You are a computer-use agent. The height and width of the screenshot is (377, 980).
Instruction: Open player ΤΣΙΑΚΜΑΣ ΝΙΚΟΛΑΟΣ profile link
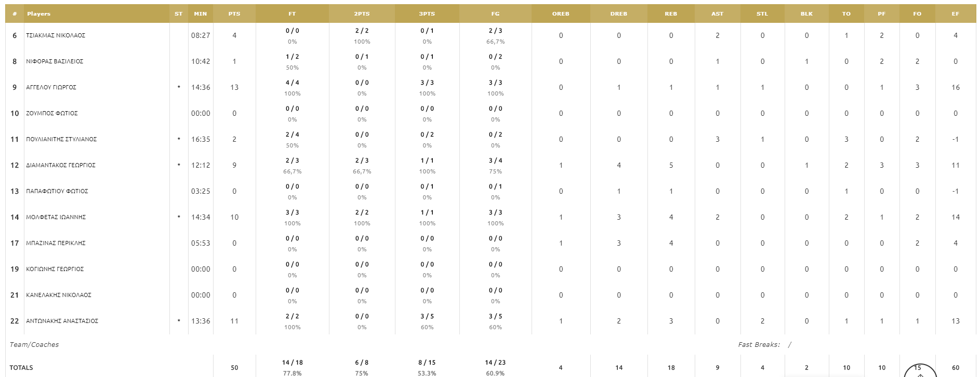tap(56, 35)
